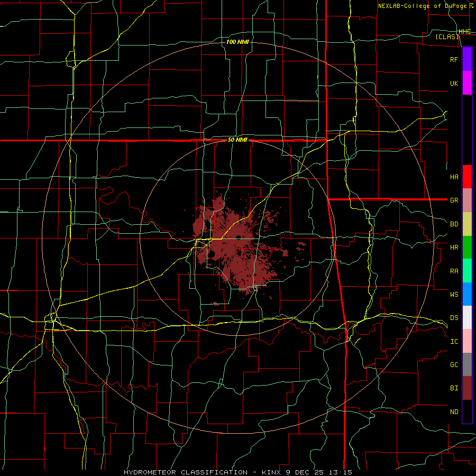Click the 'HA' legend label
This screenshot has width=476, height=476.
pyautogui.click(x=454, y=177)
